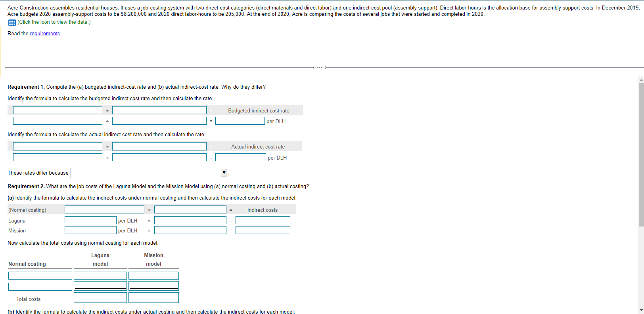The height and width of the screenshot is (314, 644).
Task: Click '(Click the icon to view the data.)' text
Action: pos(54,22)
